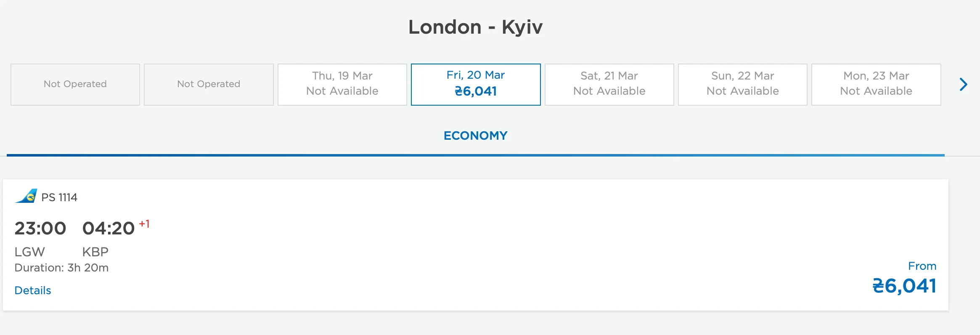Click the next dates chevron arrow
Screen dimensions: 980x335
[964, 85]
